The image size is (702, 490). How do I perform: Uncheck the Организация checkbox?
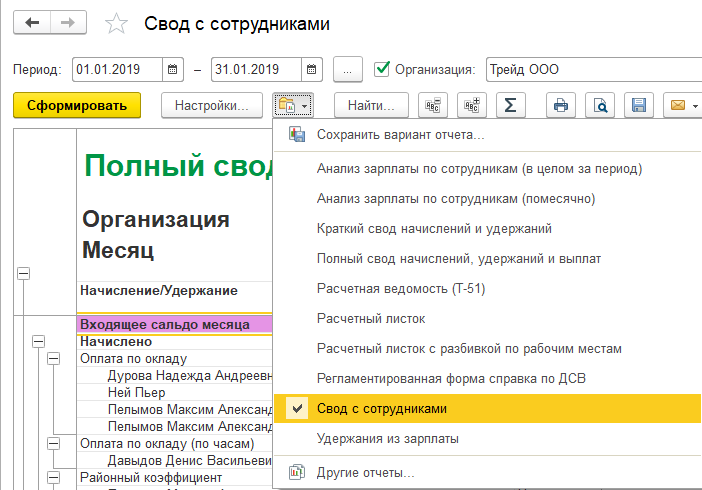click(x=381, y=69)
